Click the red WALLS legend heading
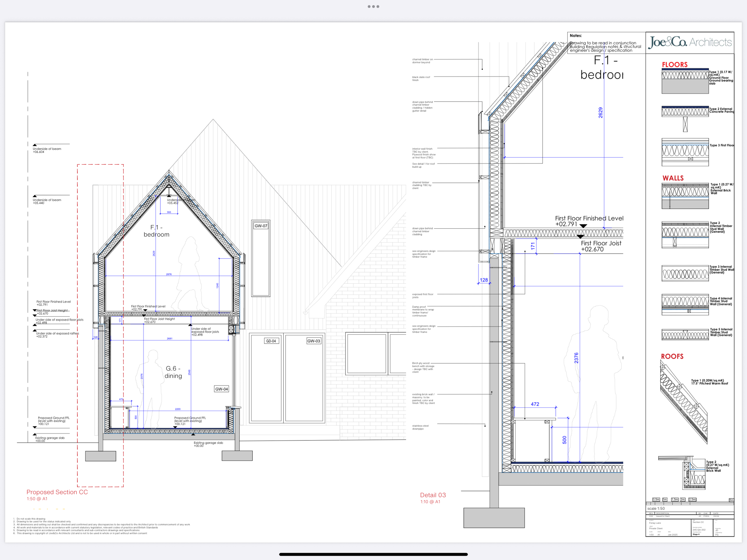 [x=673, y=178]
